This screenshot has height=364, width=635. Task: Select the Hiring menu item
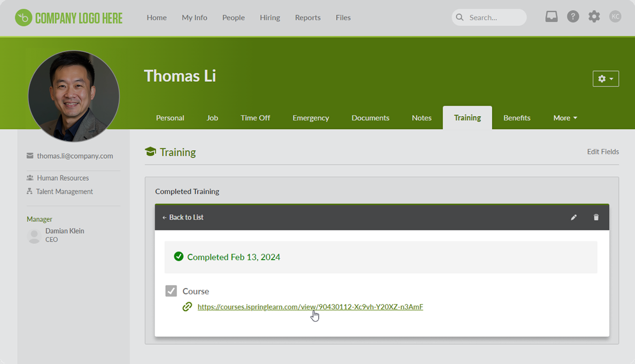(x=270, y=17)
